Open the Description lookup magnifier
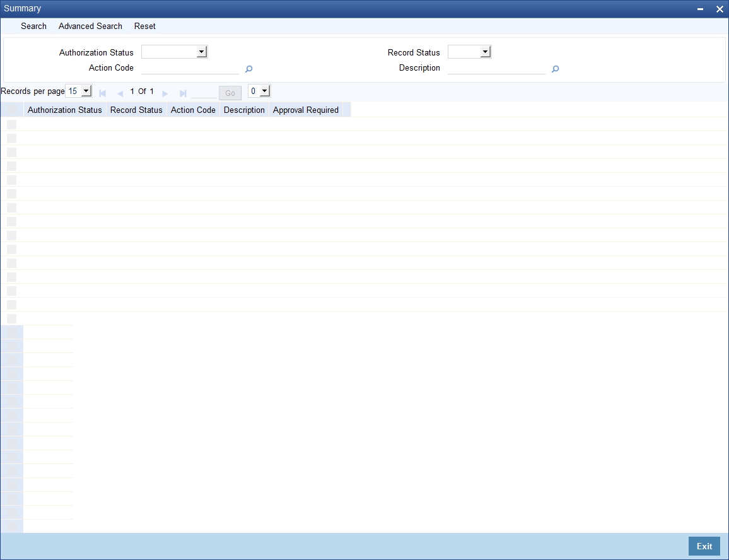Screen dimensions: 729x560 point(555,69)
